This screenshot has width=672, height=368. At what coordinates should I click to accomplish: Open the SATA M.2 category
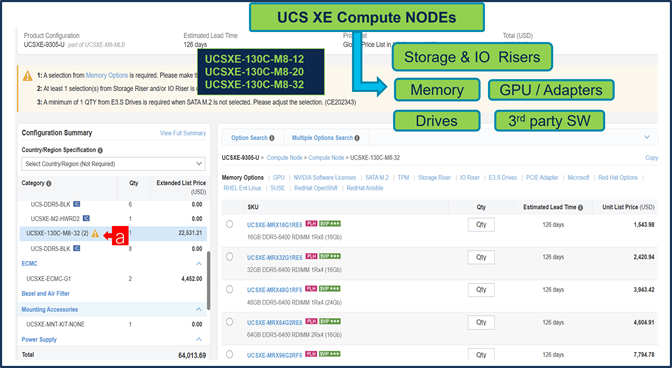377,177
